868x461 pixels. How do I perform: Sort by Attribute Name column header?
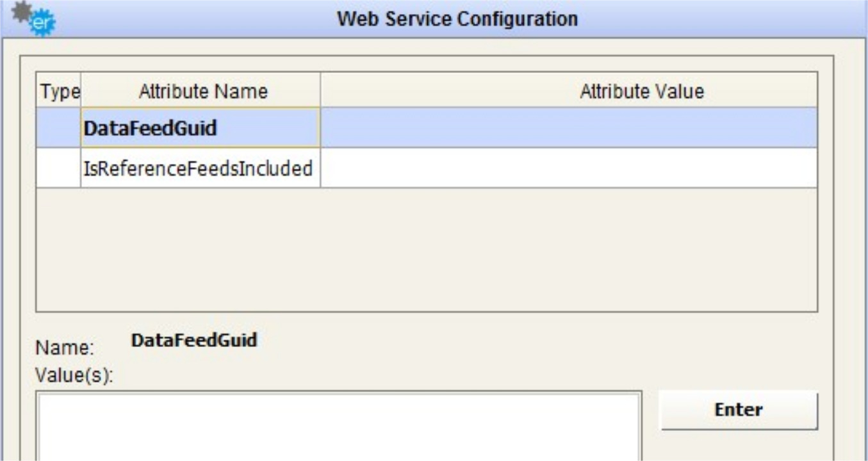202,92
